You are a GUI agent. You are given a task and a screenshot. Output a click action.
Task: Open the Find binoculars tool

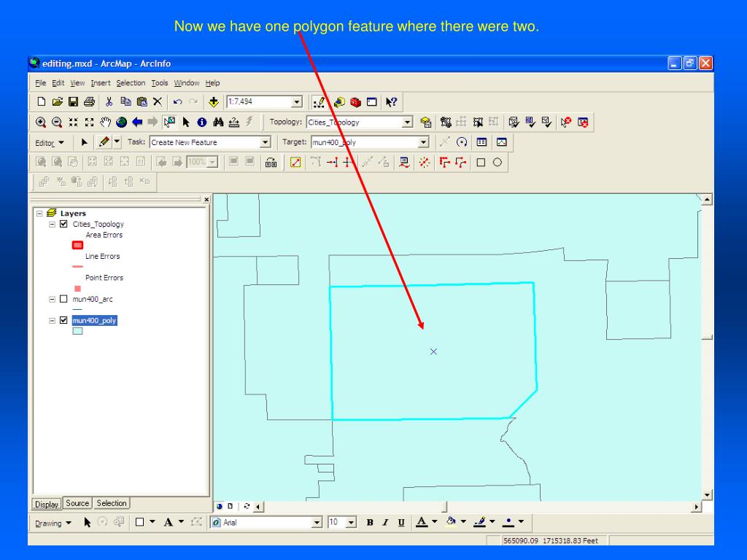(x=218, y=122)
